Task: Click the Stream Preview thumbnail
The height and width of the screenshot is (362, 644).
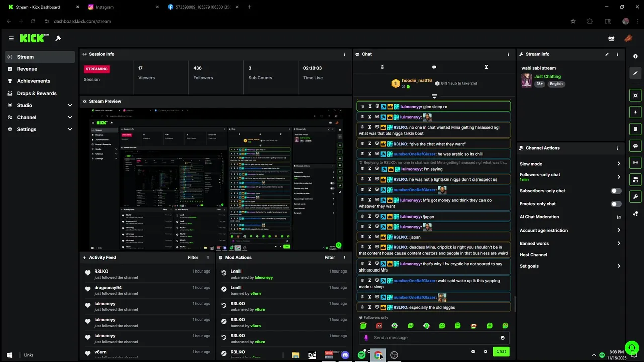Action: coord(216,179)
